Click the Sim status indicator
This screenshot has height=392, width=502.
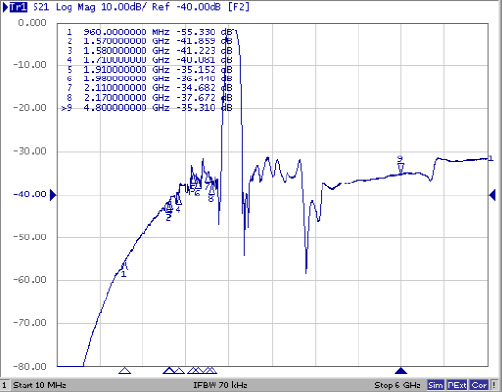pyautogui.click(x=436, y=385)
